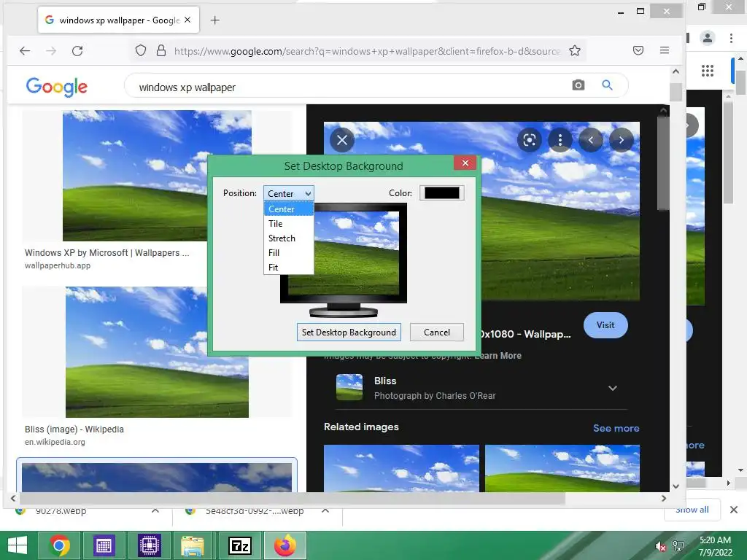Click the Wikipedia Bliss image thumbnail
This screenshot has width=747, height=560.
tap(158, 352)
